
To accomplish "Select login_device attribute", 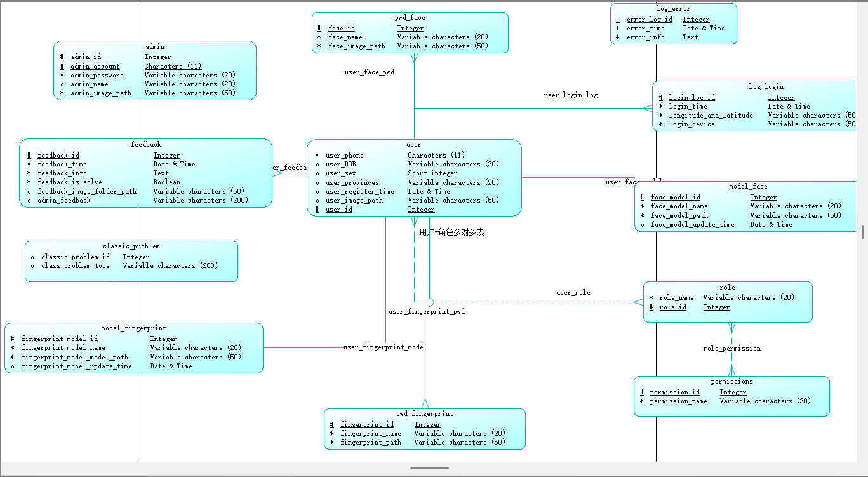I will pyautogui.click(x=692, y=124).
